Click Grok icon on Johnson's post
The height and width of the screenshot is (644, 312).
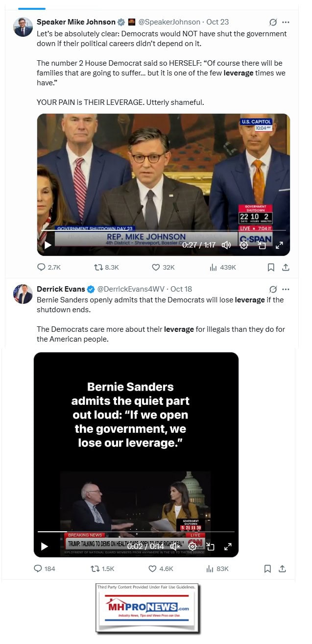click(x=273, y=22)
